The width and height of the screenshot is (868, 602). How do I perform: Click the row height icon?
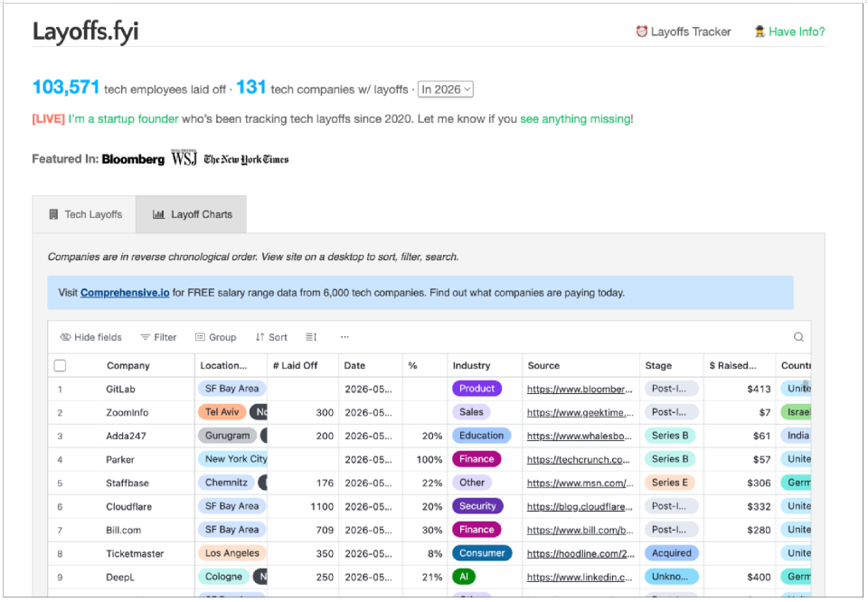click(311, 337)
